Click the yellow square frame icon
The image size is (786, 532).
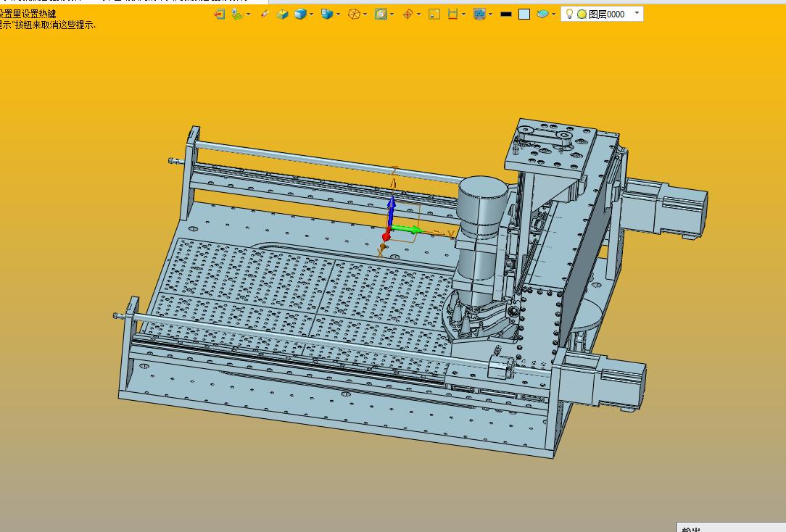coord(434,14)
